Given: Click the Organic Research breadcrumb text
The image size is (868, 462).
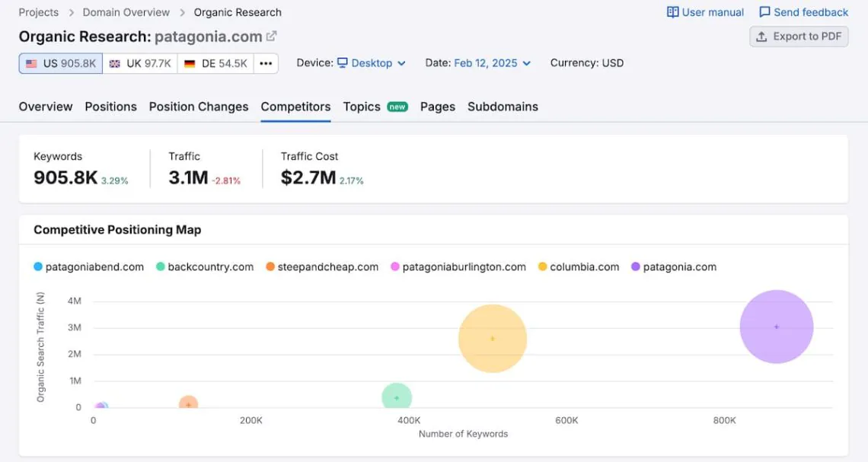Looking at the screenshot, I should tap(238, 12).
